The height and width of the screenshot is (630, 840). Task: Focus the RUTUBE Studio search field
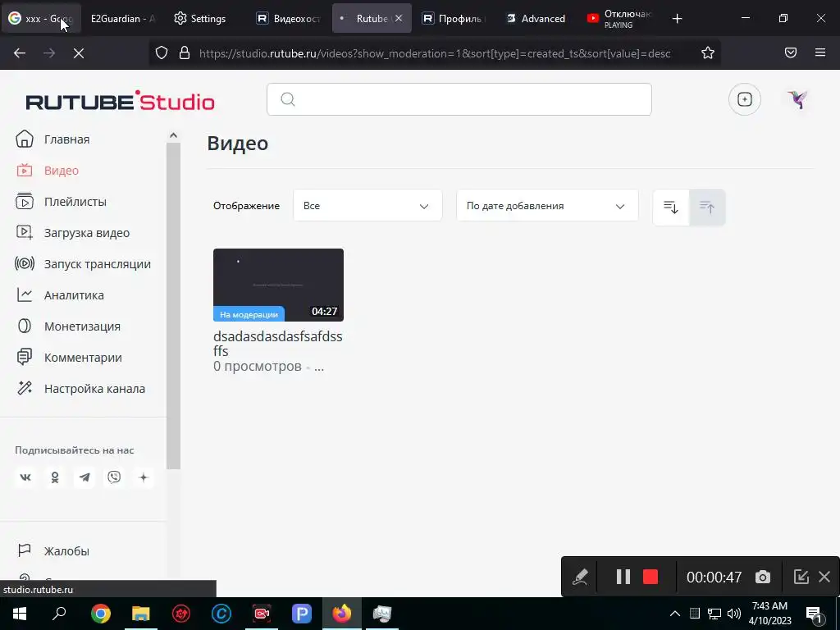[x=459, y=99]
